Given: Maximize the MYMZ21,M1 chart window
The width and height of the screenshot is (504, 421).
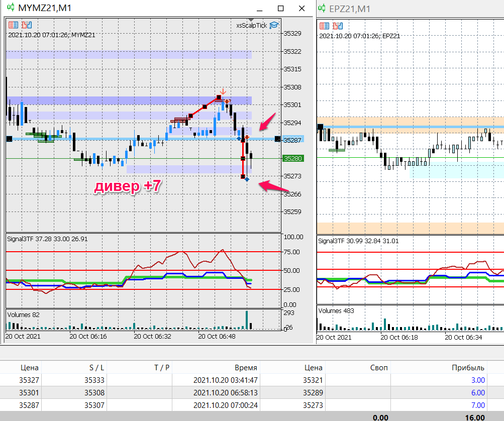Looking at the screenshot, I should (280, 9).
